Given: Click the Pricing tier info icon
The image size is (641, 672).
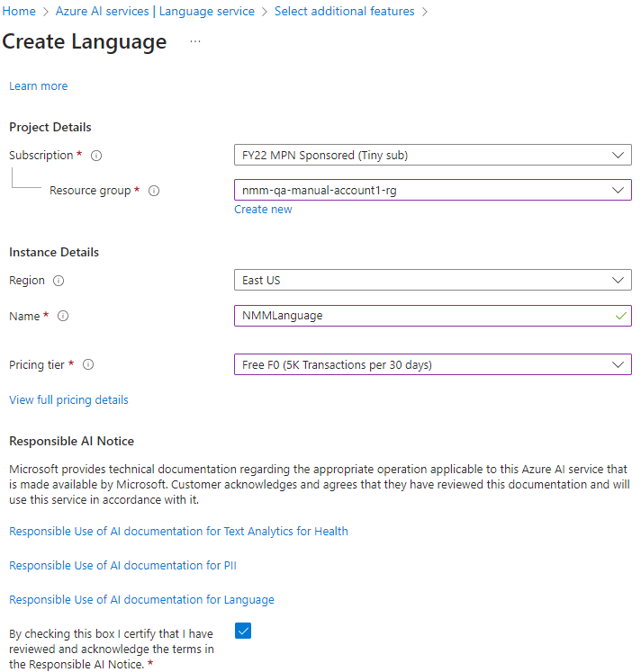Looking at the screenshot, I should pos(88,364).
